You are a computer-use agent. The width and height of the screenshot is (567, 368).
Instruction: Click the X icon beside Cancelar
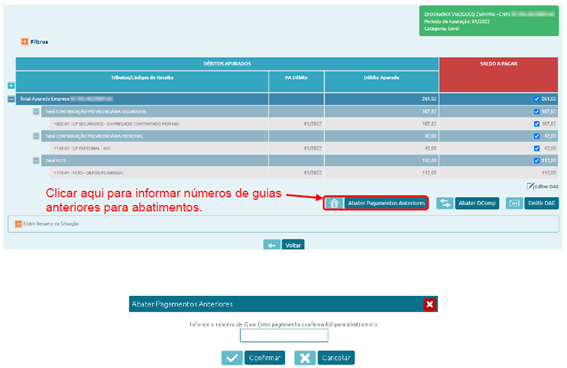tap(305, 358)
